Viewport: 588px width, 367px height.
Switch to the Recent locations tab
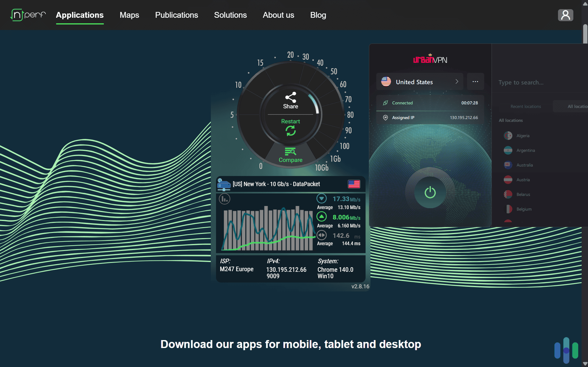pyautogui.click(x=525, y=107)
